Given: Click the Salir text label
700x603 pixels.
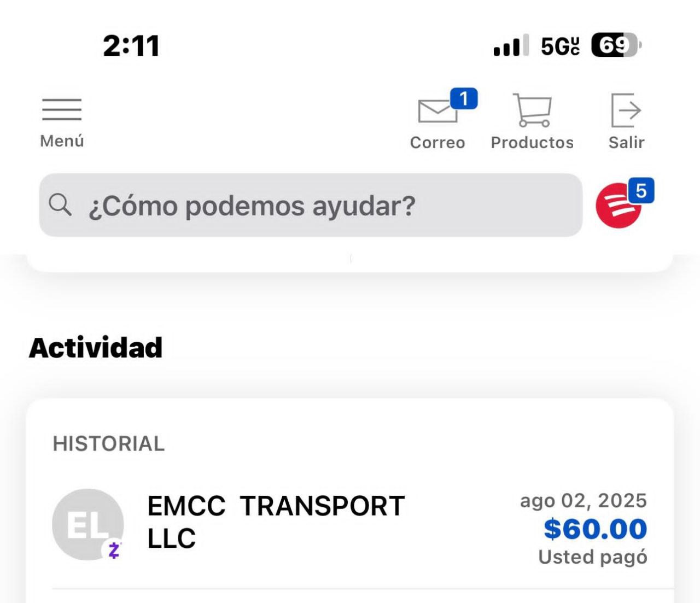Looking at the screenshot, I should [x=626, y=143].
